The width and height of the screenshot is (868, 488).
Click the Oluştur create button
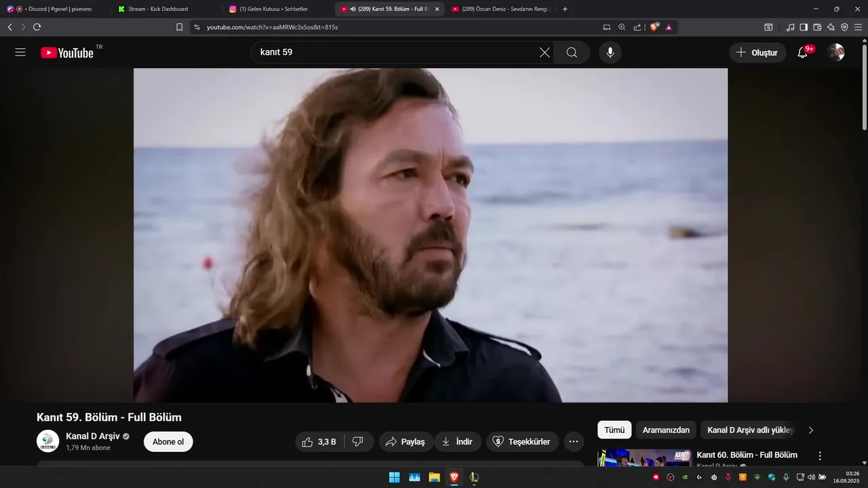pyautogui.click(x=757, y=52)
